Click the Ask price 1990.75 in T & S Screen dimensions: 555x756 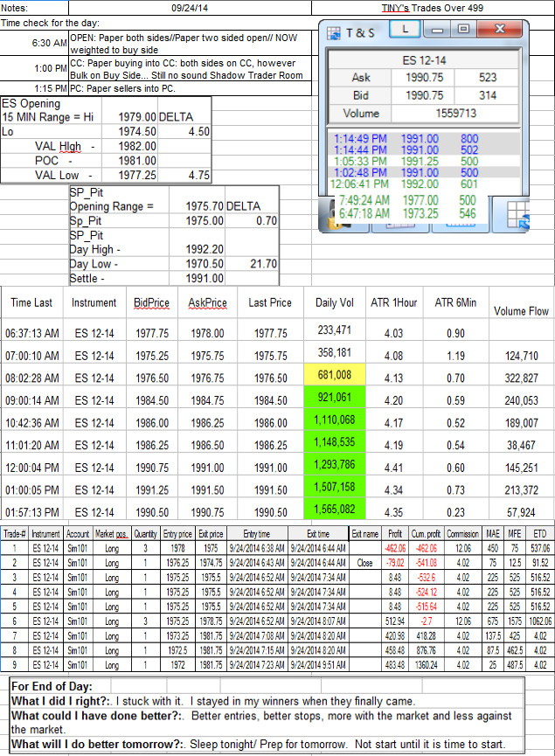pos(423,78)
